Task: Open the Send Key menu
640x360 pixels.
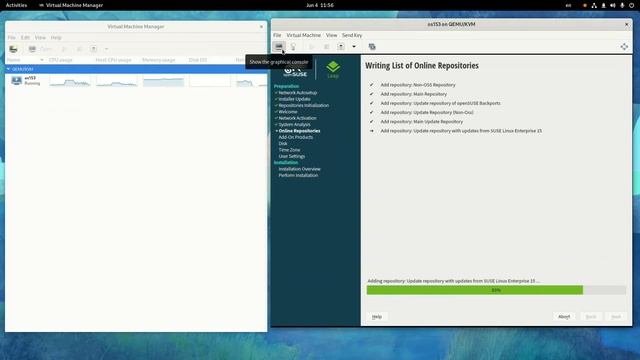Action: click(352, 35)
